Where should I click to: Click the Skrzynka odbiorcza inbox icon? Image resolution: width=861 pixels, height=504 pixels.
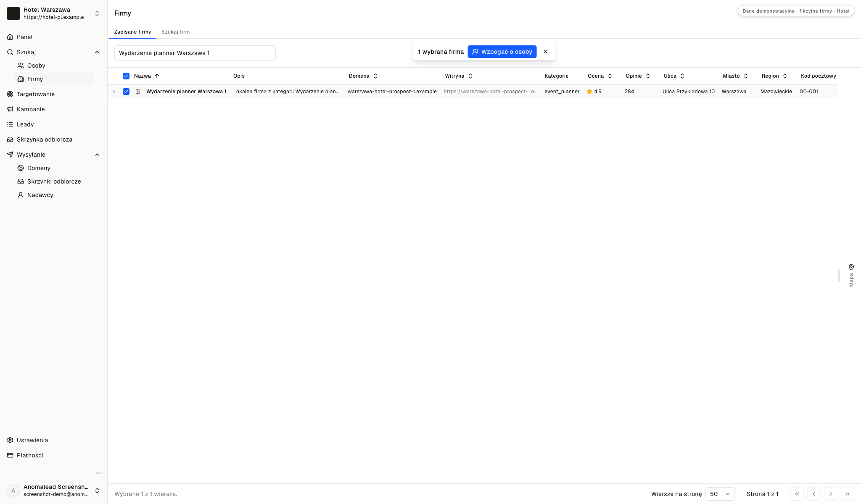tap(10, 139)
